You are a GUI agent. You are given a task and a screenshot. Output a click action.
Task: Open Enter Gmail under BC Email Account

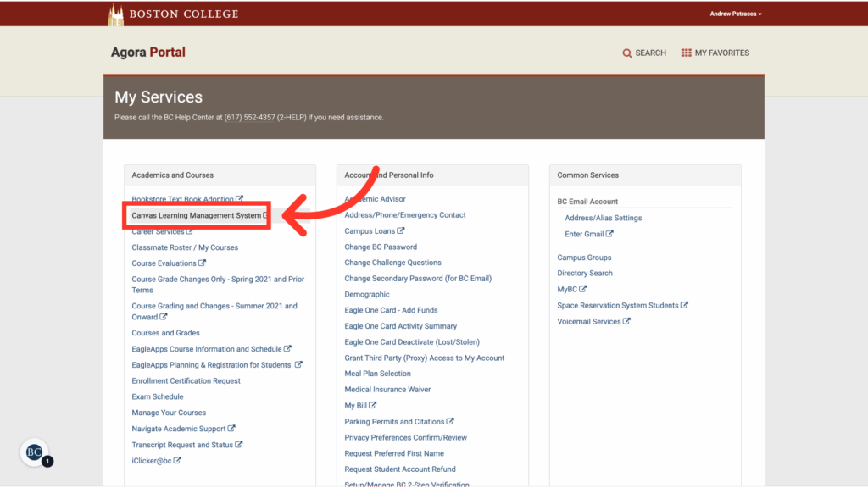point(584,233)
